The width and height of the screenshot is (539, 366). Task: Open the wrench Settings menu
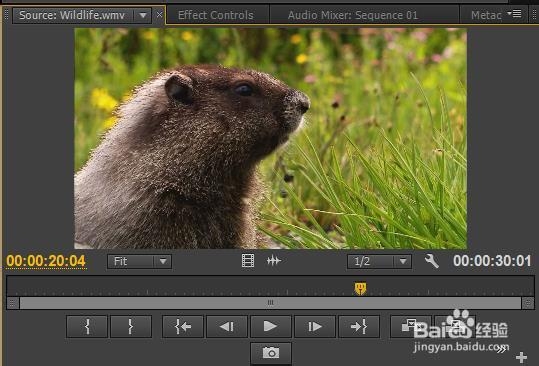click(x=431, y=261)
